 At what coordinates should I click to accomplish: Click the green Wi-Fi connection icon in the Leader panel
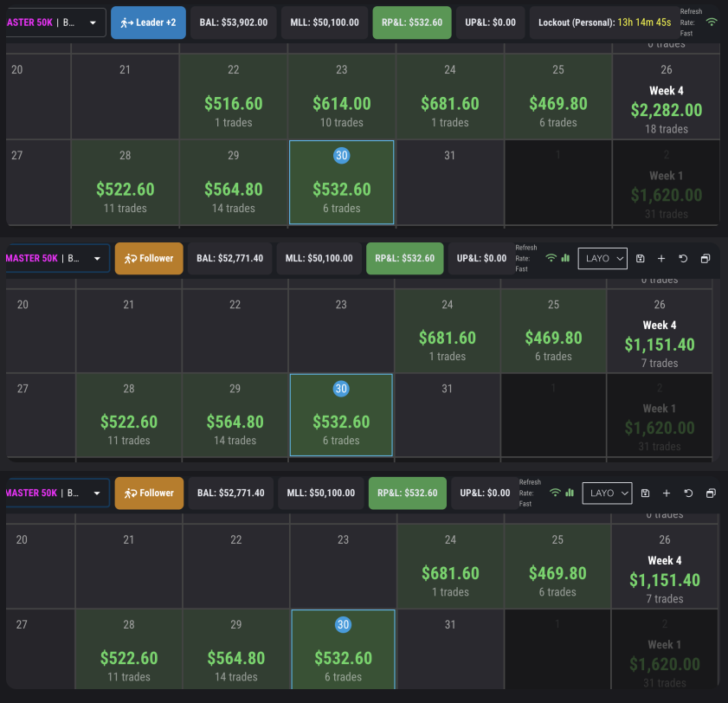pyautogui.click(x=712, y=22)
